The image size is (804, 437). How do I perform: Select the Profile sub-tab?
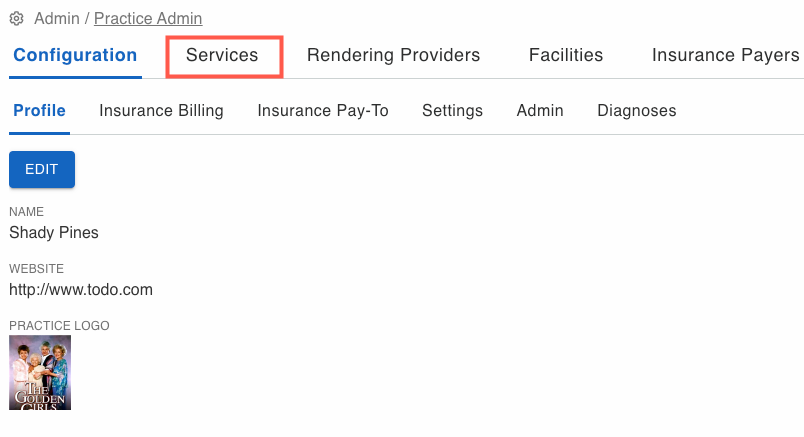[x=40, y=110]
